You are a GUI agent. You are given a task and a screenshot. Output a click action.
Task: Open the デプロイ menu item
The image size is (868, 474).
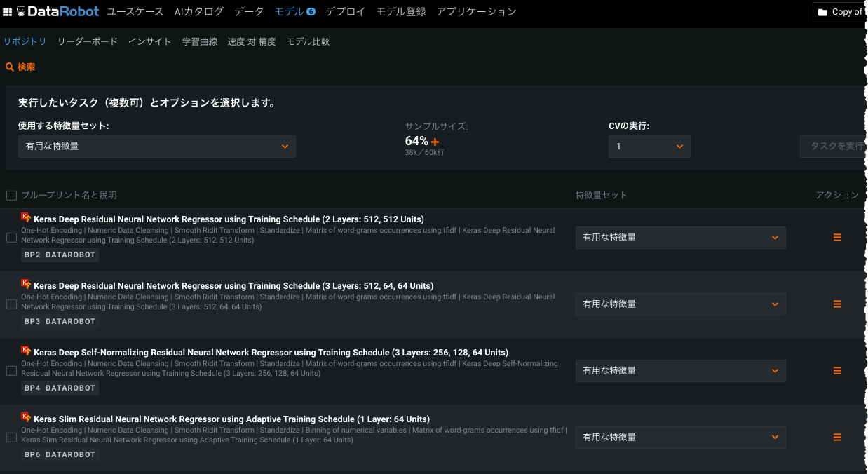click(x=345, y=12)
